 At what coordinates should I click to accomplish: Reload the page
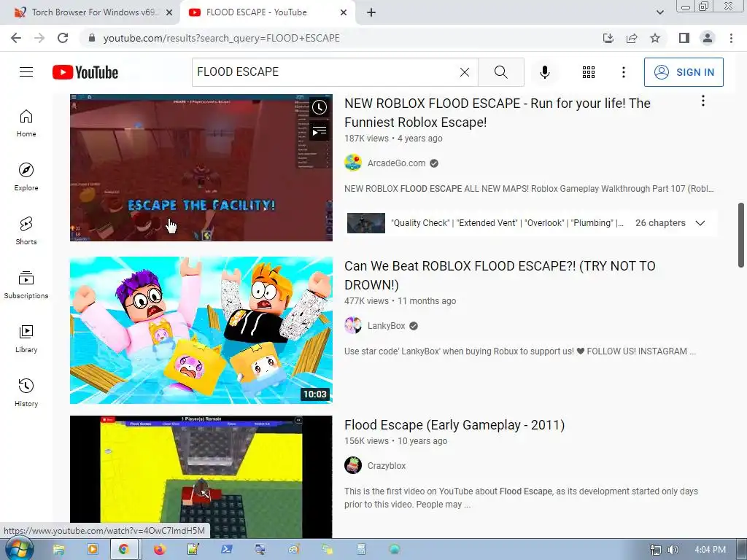coord(63,38)
